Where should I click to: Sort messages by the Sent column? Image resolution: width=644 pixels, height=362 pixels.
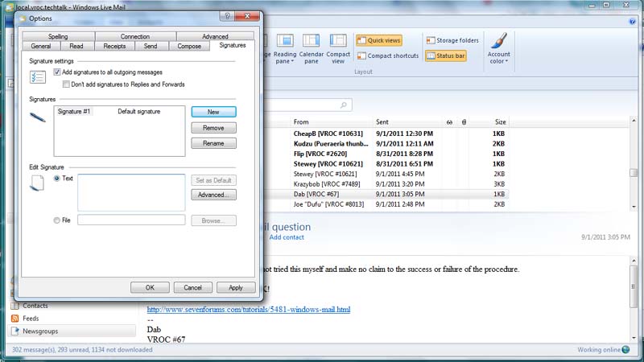382,122
